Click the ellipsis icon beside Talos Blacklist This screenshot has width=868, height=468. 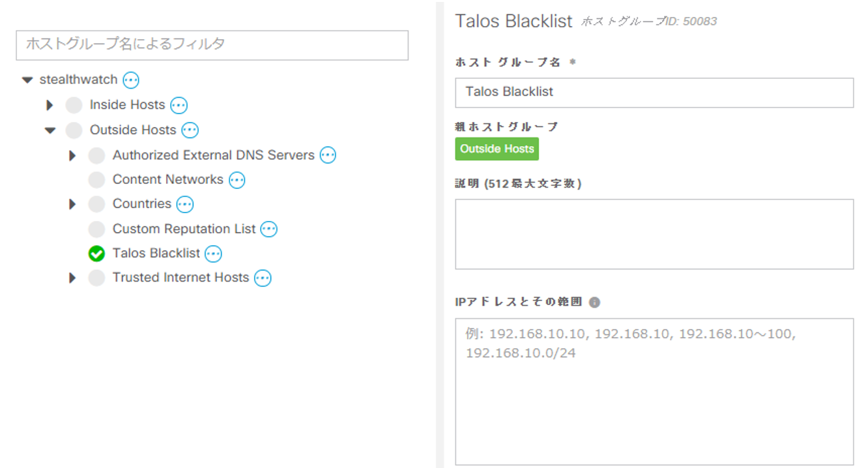(x=213, y=254)
